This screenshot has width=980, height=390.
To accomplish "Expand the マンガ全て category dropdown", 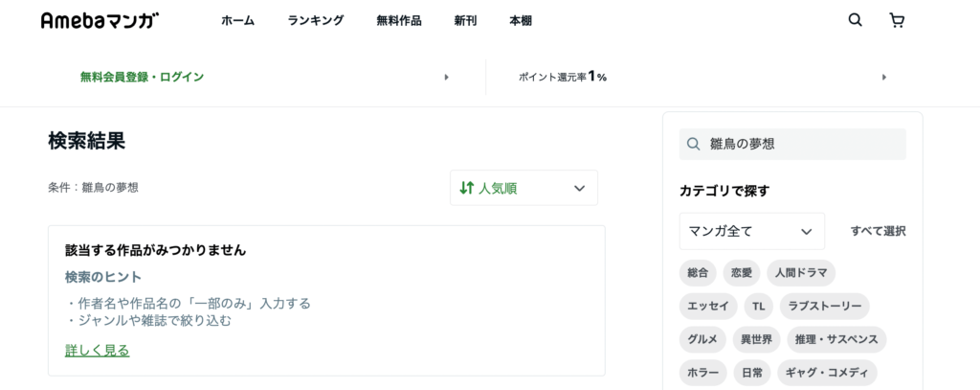I will pos(752,231).
